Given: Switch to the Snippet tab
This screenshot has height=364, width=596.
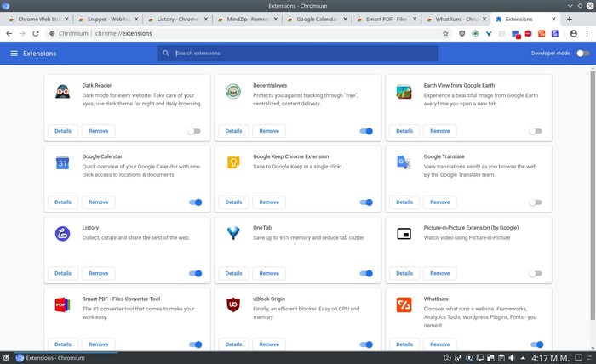Looking at the screenshot, I should (107, 19).
